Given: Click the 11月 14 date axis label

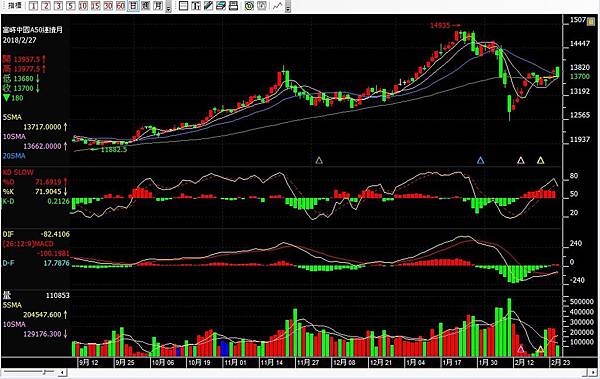Looking at the screenshot, I should (x=272, y=362).
